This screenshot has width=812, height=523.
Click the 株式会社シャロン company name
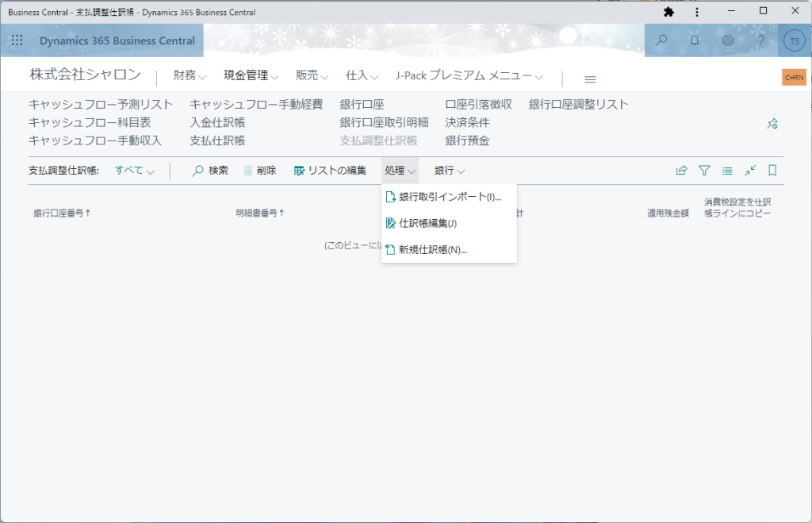point(86,75)
